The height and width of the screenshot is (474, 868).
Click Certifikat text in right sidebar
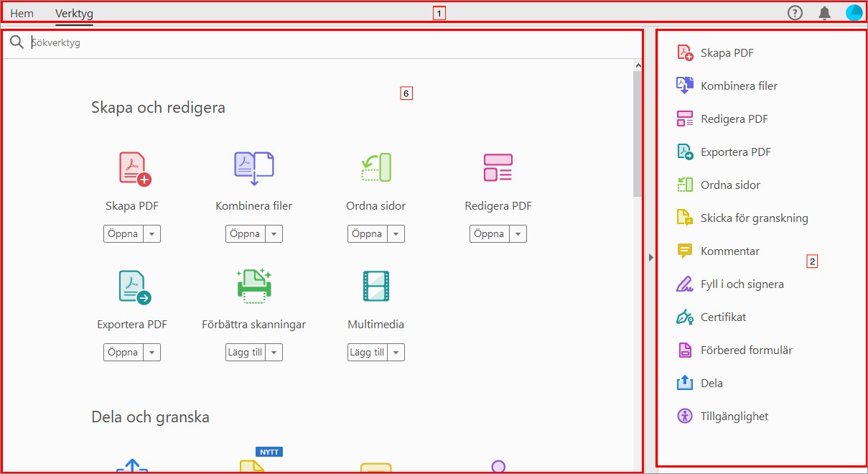point(724,317)
